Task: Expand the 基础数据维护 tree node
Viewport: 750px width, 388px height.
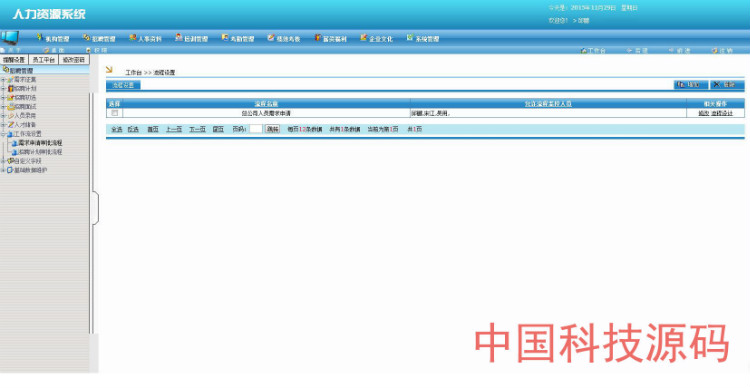Action: pos(3,170)
